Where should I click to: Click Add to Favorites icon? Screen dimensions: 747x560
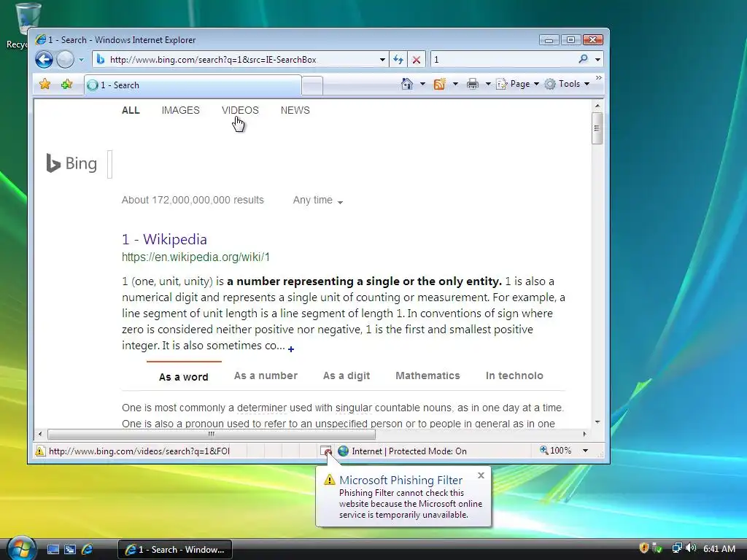(66, 85)
